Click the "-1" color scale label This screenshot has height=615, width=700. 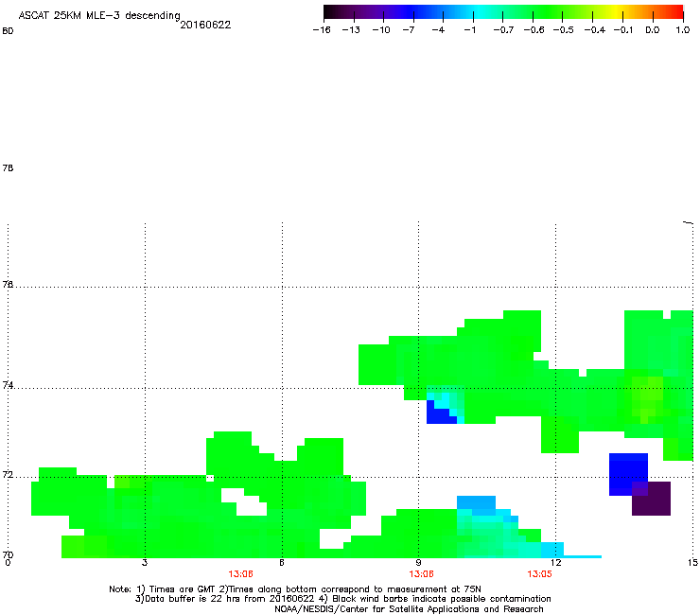point(469,30)
